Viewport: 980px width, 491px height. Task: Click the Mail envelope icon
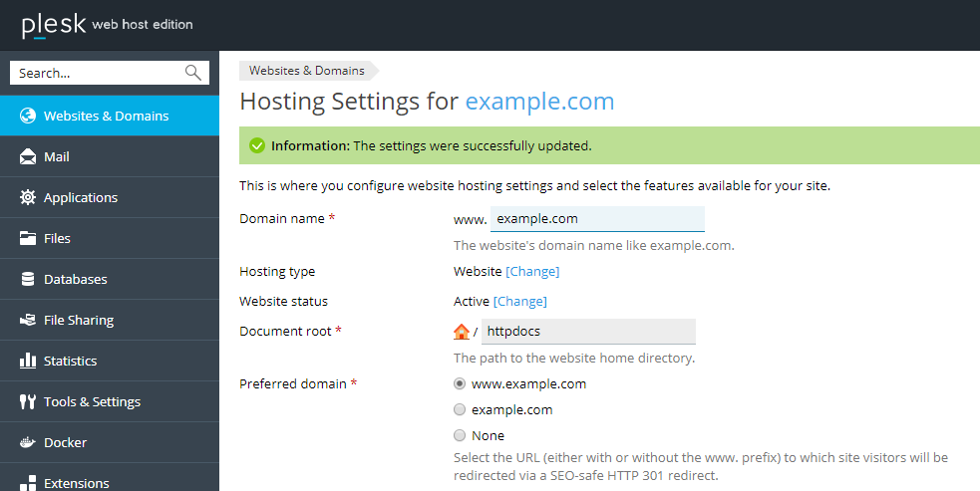coord(28,156)
